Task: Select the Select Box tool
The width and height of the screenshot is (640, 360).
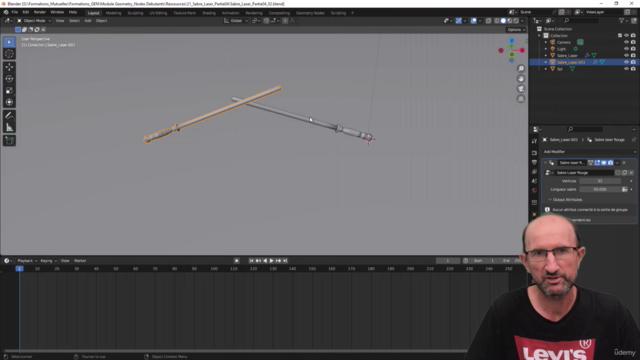Action: point(9,42)
